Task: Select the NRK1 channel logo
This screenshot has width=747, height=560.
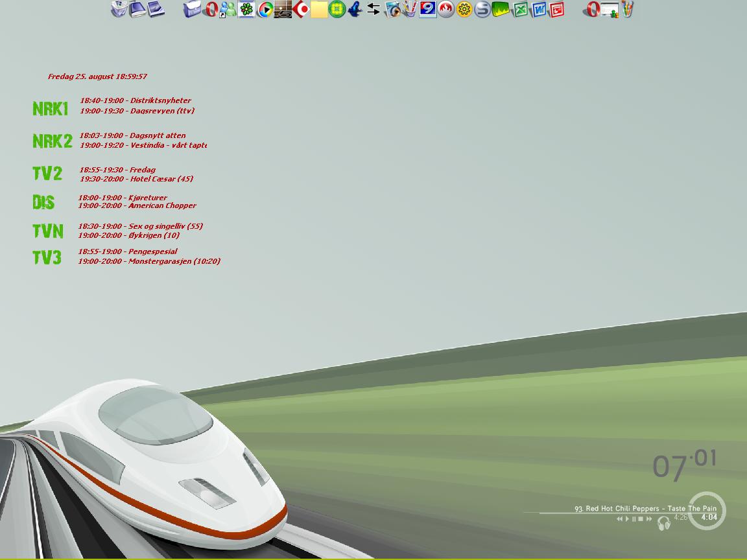Action: pyautogui.click(x=51, y=109)
